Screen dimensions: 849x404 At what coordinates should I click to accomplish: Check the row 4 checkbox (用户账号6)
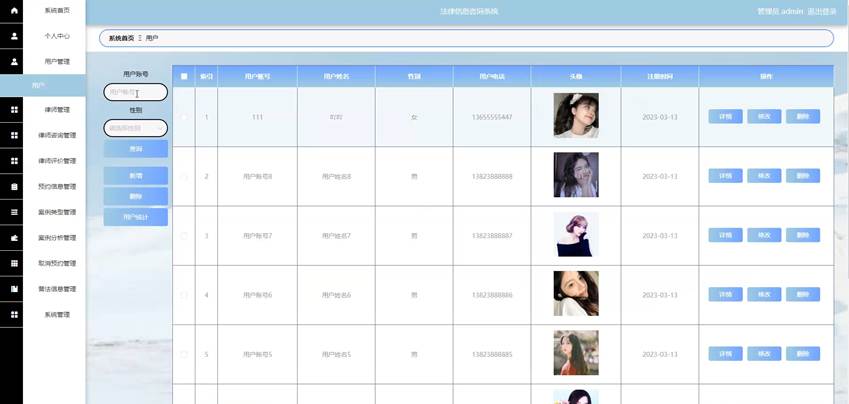(184, 295)
